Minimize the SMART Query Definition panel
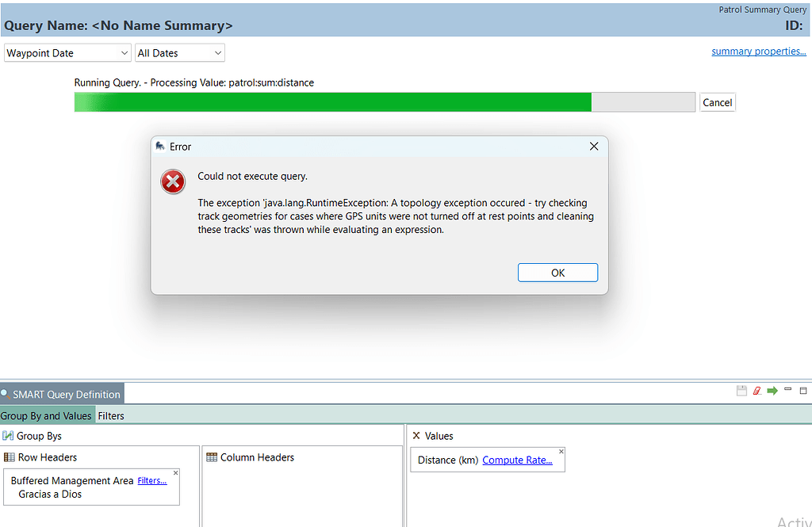The height and width of the screenshot is (527, 812). (787, 389)
